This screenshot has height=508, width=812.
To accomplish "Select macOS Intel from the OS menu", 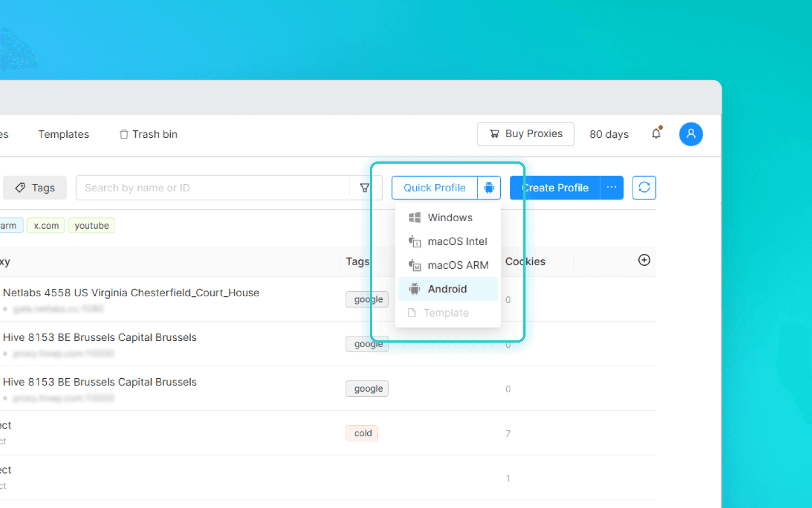I will 448,242.
